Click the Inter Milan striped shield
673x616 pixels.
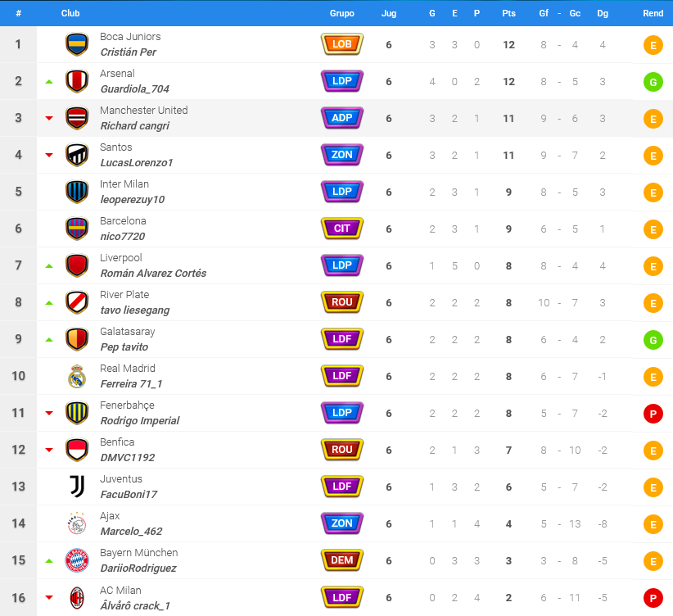(77, 192)
